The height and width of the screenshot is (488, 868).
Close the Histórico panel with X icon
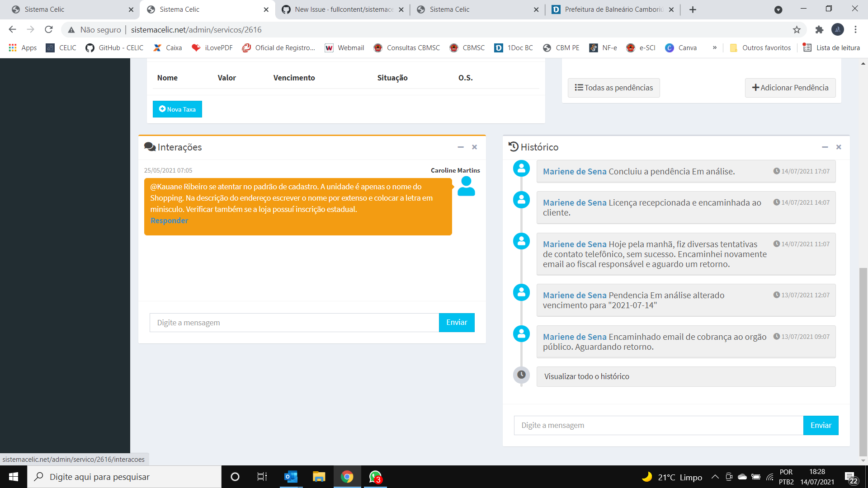839,147
